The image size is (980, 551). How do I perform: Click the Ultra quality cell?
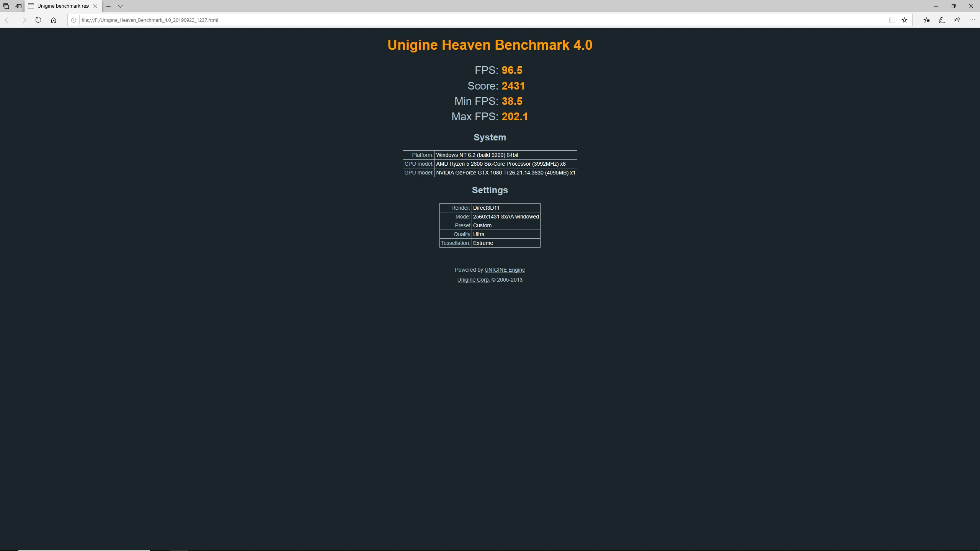(x=506, y=234)
